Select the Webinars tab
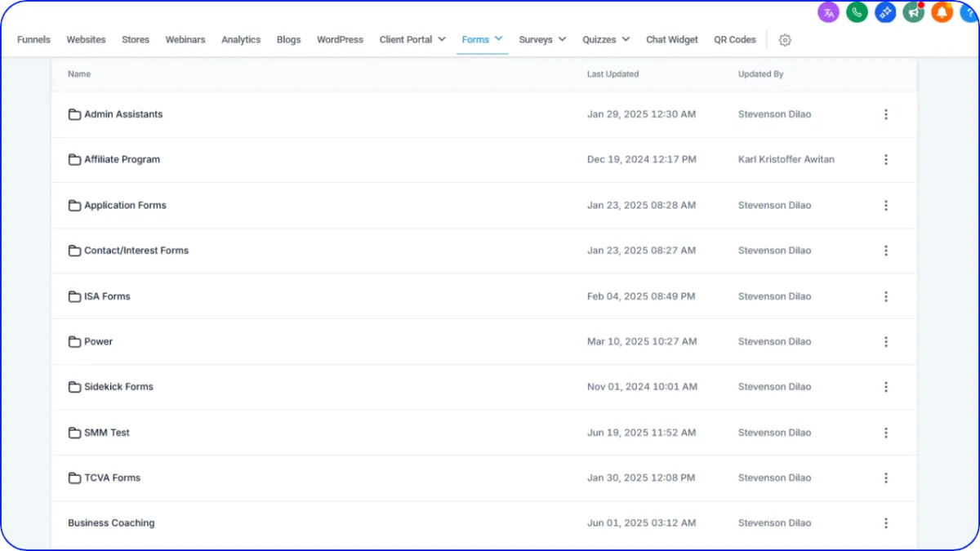 click(x=185, y=39)
